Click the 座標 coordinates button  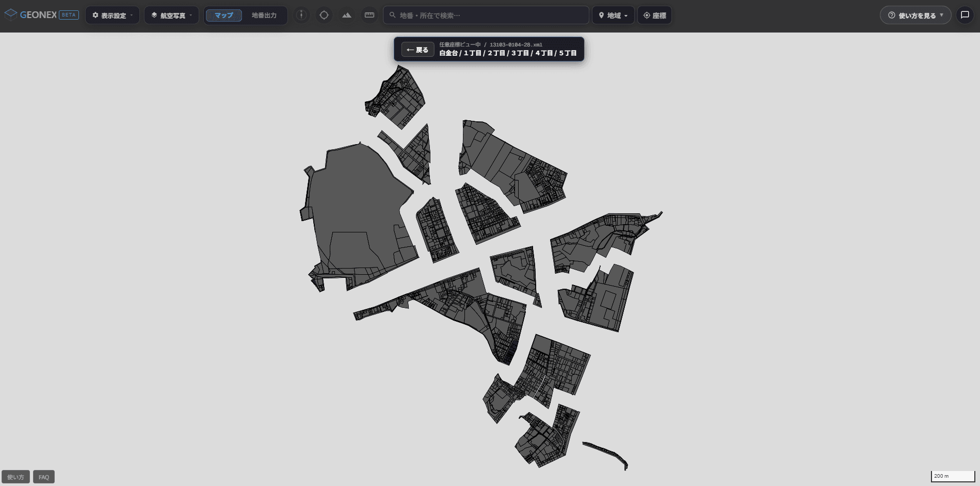(654, 15)
